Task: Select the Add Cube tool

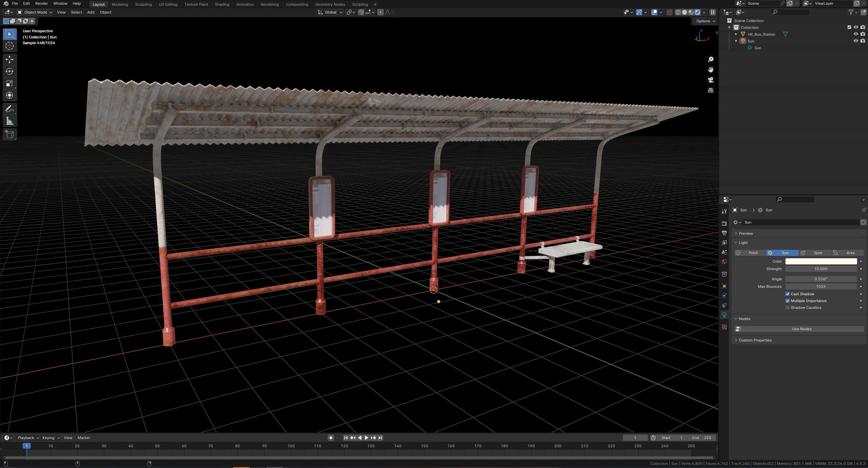Action: coord(10,135)
